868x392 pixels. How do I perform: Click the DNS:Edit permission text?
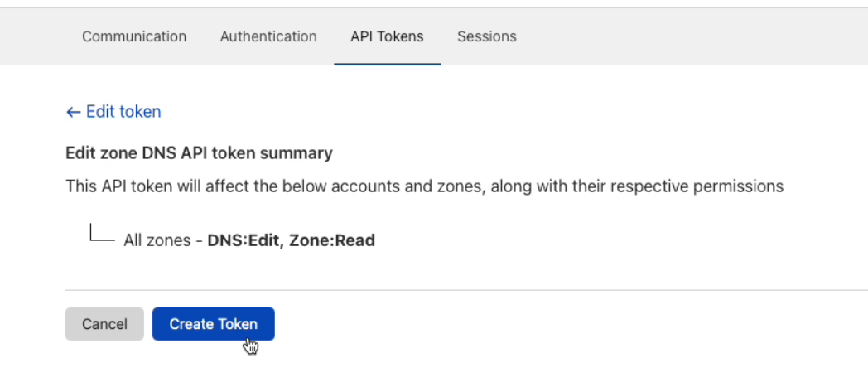pos(243,240)
